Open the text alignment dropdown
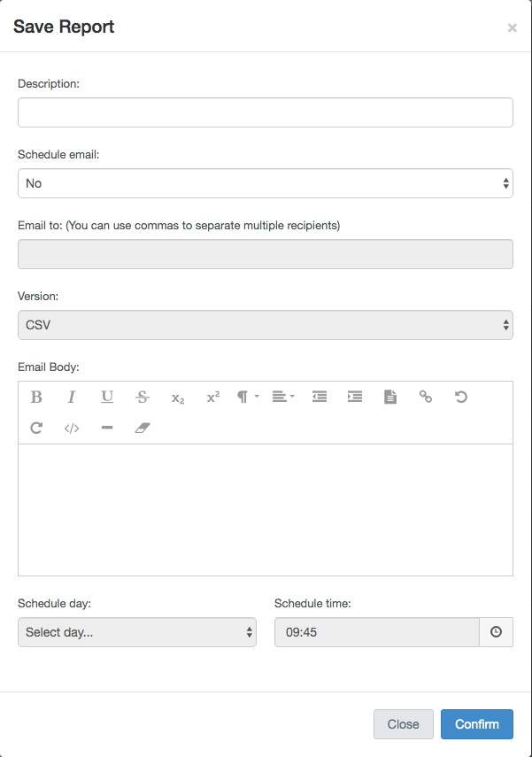Screen dimensions: 532x757 (283, 398)
